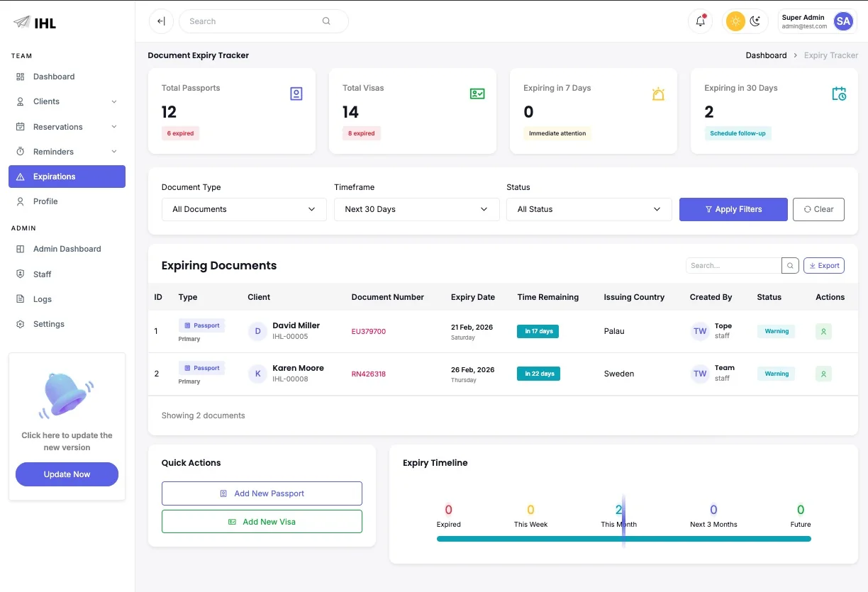The width and height of the screenshot is (868, 592).
Task: Open Dashboard in the Team sidebar
Action: coord(67,77)
